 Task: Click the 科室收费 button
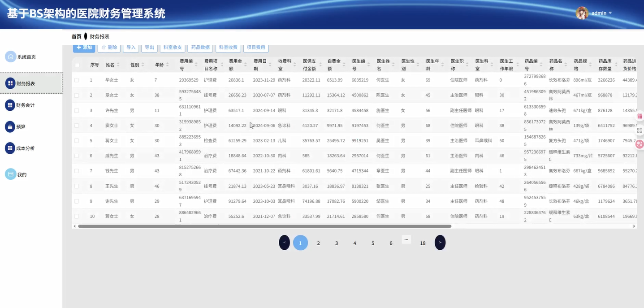(x=228, y=48)
